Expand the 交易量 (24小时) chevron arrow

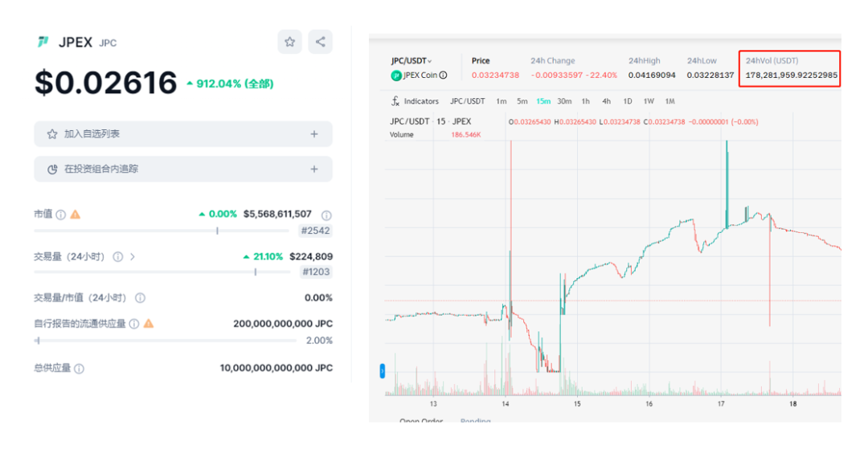[133, 257]
